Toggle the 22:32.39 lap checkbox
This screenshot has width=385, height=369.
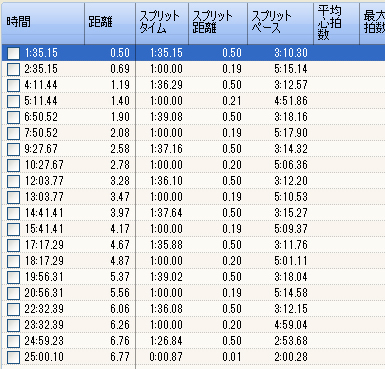(x=14, y=309)
